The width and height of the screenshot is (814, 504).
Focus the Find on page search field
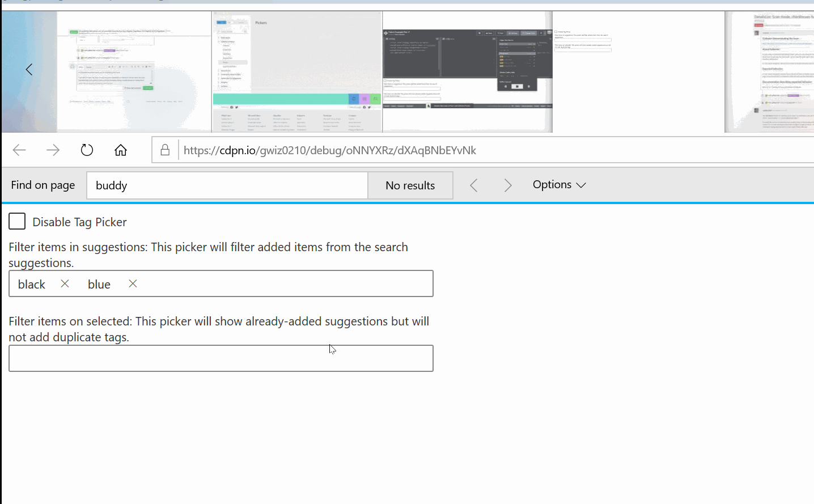(x=227, y=185)
